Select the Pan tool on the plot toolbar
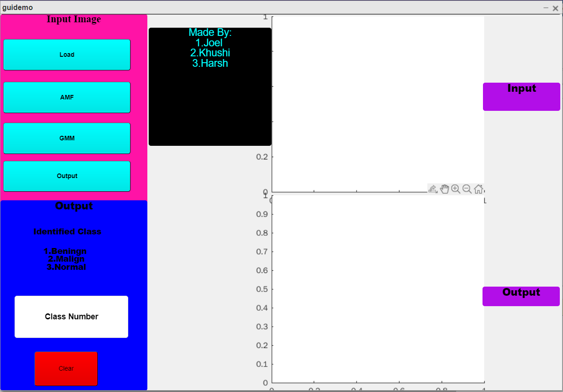Image resolution: width=563 pixels, height=392 pixels. coord(444,189)
